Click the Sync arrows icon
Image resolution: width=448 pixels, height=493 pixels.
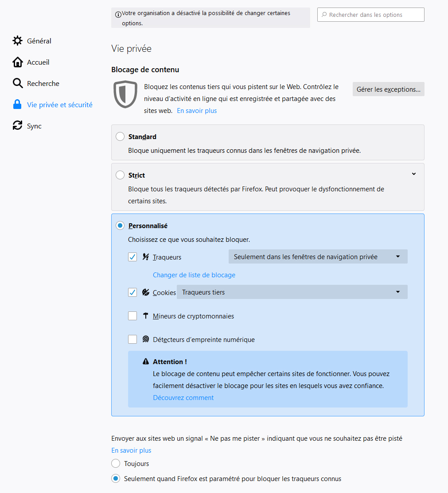[x=18, y=125]
